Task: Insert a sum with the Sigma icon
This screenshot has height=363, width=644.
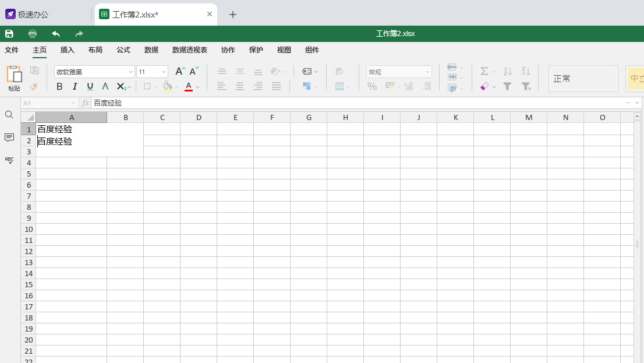Action: 484,71
